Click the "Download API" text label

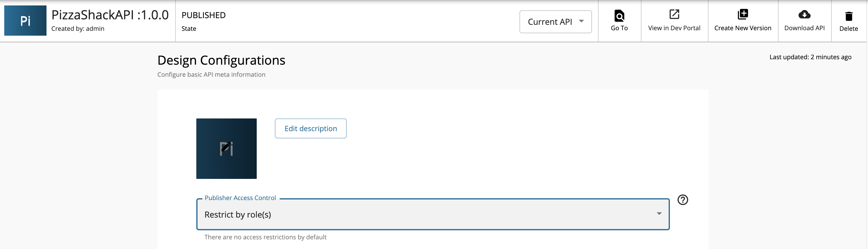tap(804, 28)
